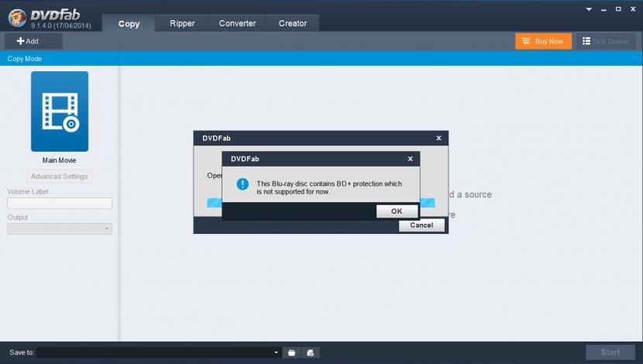This screenshot has width=643, height=364.
Task: Switch to the Copy tab
Action: click(129, 24)
